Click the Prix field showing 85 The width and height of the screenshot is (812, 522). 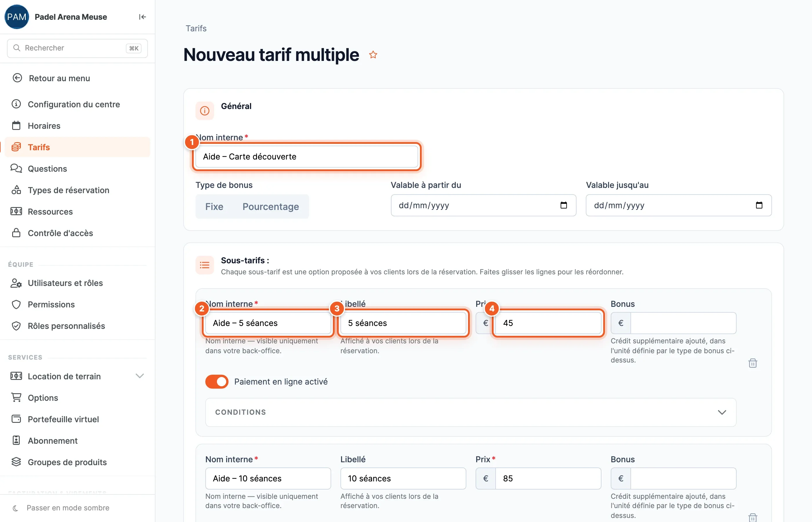548,478
